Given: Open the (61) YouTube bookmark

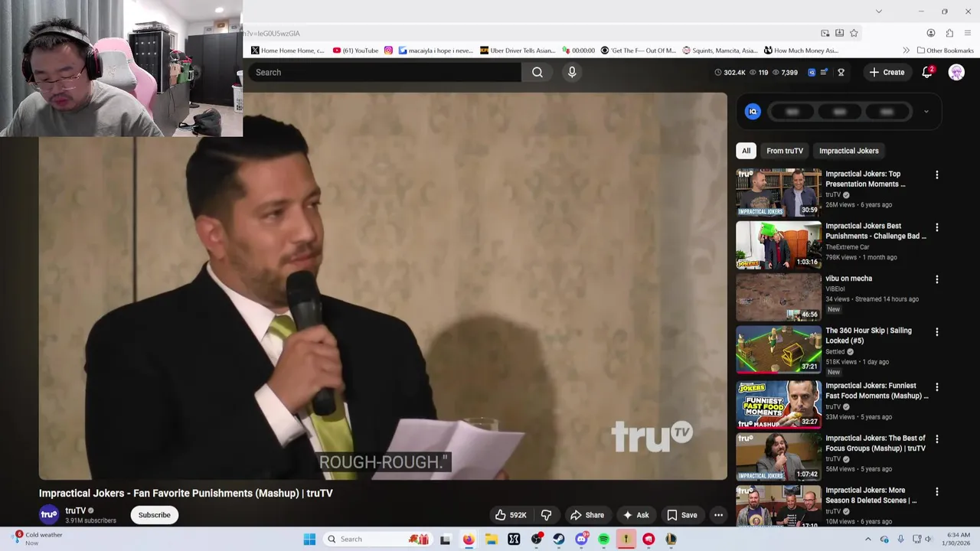Looking at the screenshot, I should point(356,51).
